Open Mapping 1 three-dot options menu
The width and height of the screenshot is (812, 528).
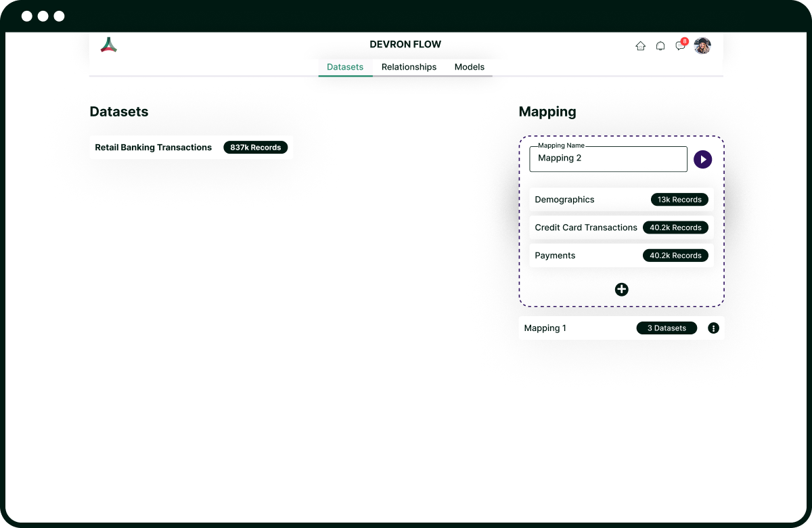pyautogui.click(x=713, y=328)
